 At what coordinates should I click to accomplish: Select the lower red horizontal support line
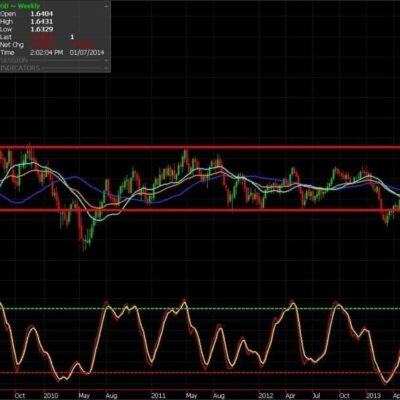[200, 210]
